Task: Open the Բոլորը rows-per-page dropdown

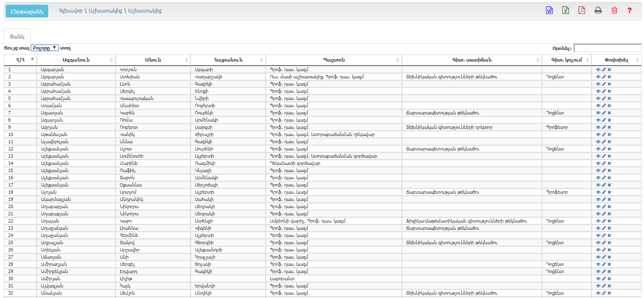Action: [x=45, y=48]
